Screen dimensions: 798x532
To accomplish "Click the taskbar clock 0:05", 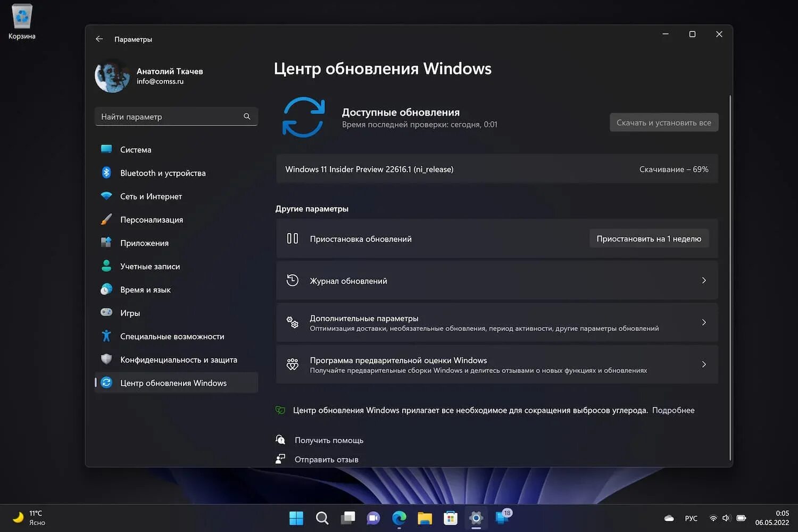I will [772, 518].
